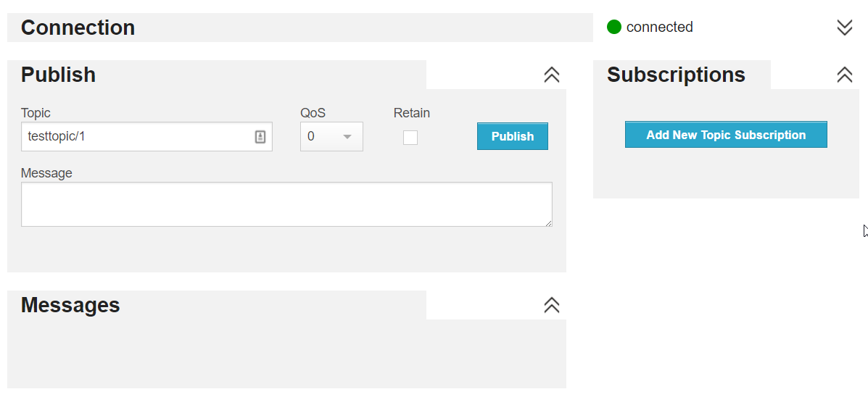Collapse the Messages section chevron

[x=552, y=305]
